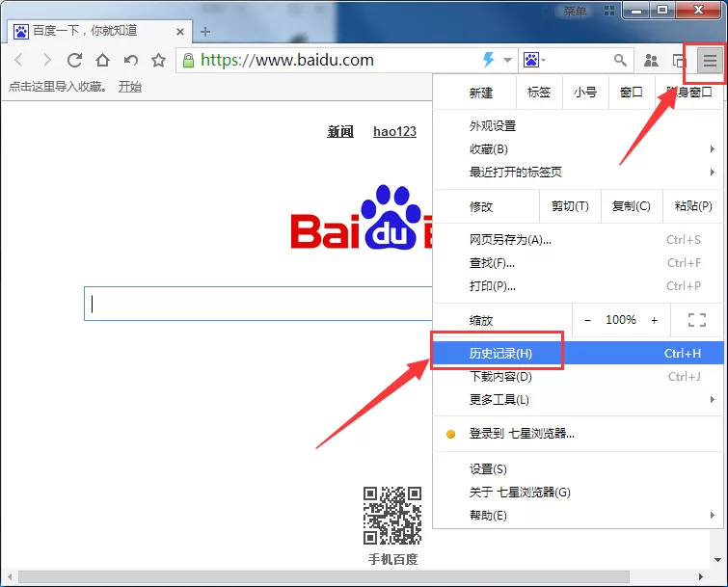Viewport: 728px width, 587px height.
Task: Expand the 更多工具(L) submenu
Action: 578,400
